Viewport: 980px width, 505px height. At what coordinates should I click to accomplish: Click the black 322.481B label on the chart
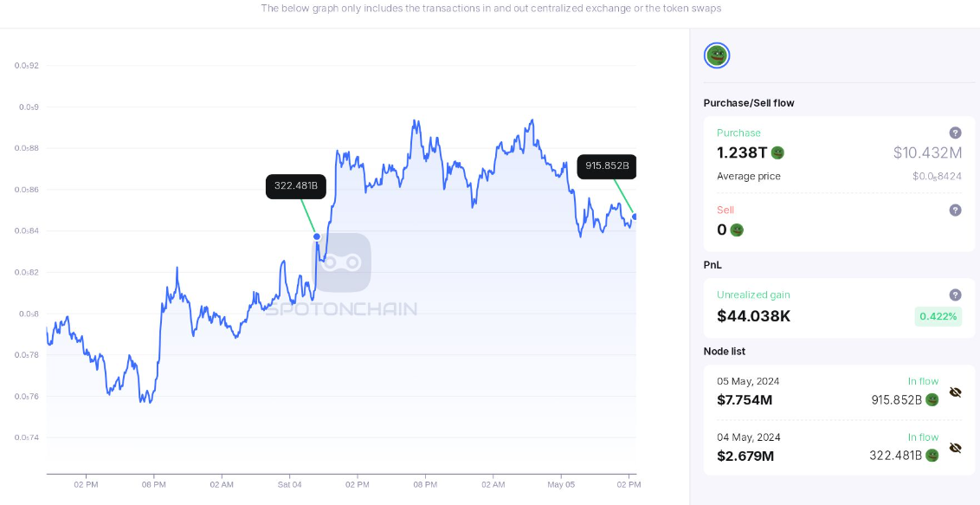[x=296, y=185]
